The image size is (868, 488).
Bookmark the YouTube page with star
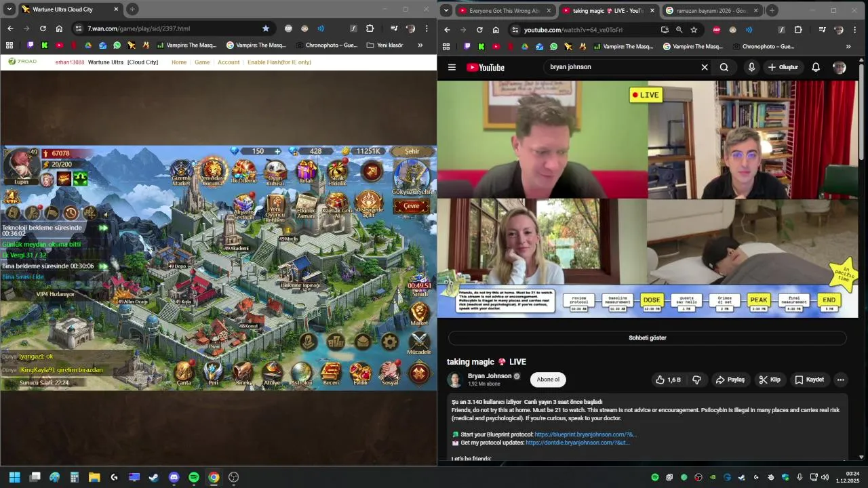tap(694, 30)
